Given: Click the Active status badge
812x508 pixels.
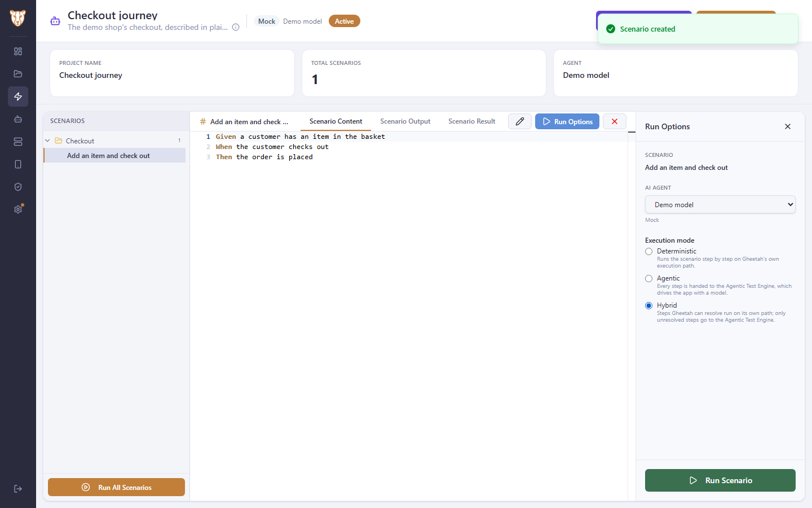Looking at the screenshot, I should tap(344, 21).
